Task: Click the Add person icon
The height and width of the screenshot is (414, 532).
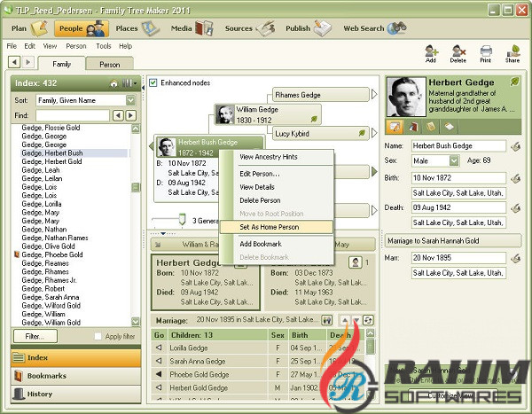Action: pos(431,53)
